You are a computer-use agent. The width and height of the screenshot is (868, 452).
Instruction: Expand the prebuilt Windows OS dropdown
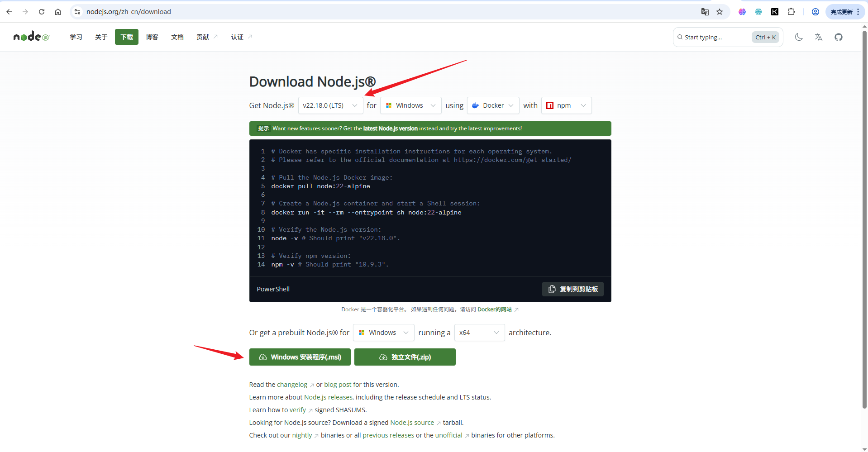pos(384,333)
